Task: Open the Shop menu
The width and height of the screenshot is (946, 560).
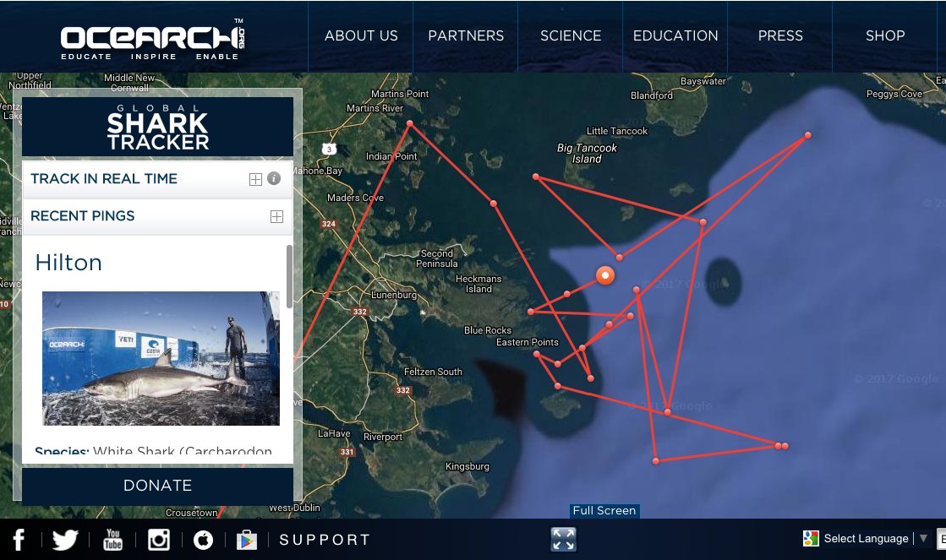Action: (x=885, y=36)
